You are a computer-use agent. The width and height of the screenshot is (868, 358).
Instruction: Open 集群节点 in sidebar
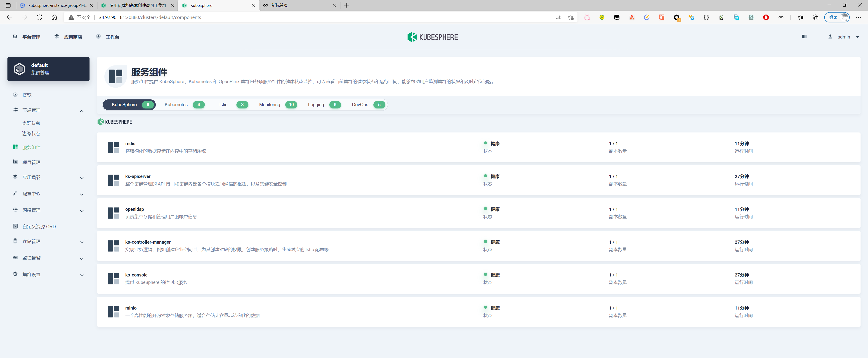pos(31,123)
